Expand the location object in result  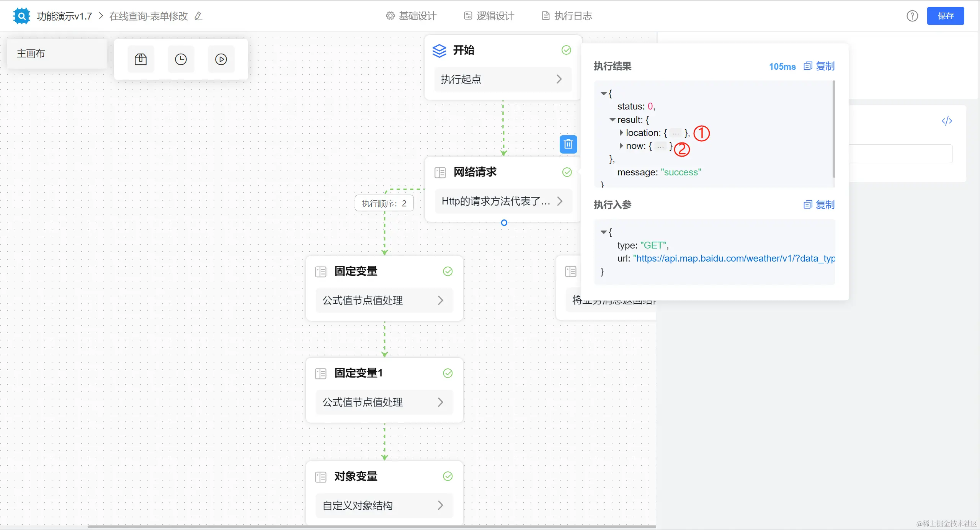[621, 133]
